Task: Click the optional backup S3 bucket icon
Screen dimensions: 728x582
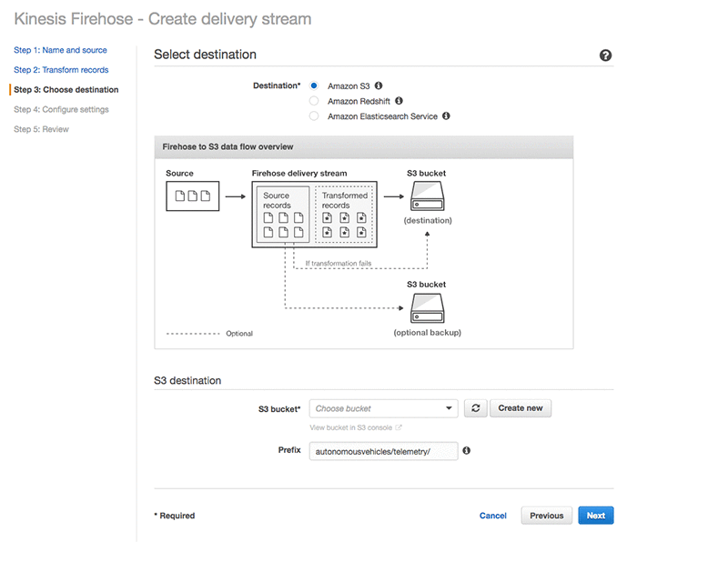Action: pyautogui.click(x=427, y=308)
